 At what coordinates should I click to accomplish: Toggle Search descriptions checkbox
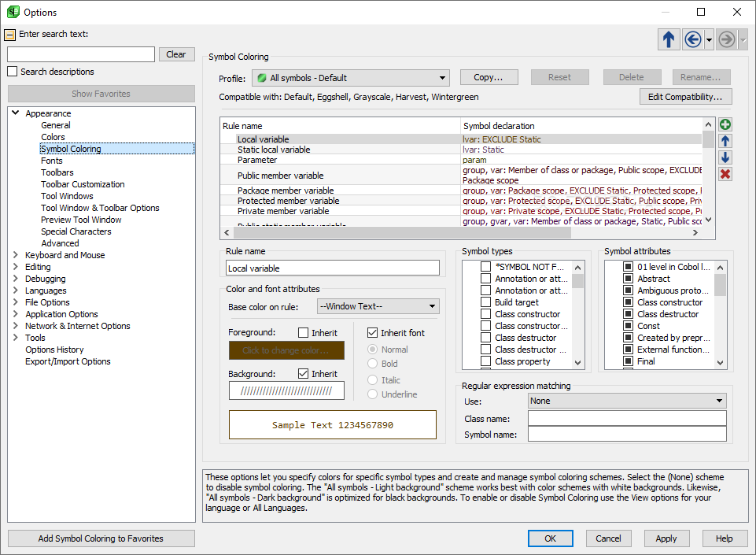[x=13, y=72]
